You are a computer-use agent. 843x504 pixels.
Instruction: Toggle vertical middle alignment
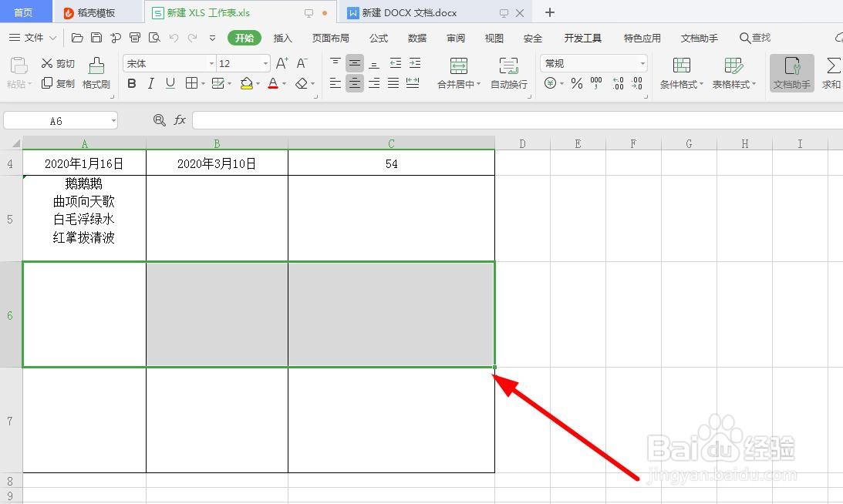(x=355, y=63)
